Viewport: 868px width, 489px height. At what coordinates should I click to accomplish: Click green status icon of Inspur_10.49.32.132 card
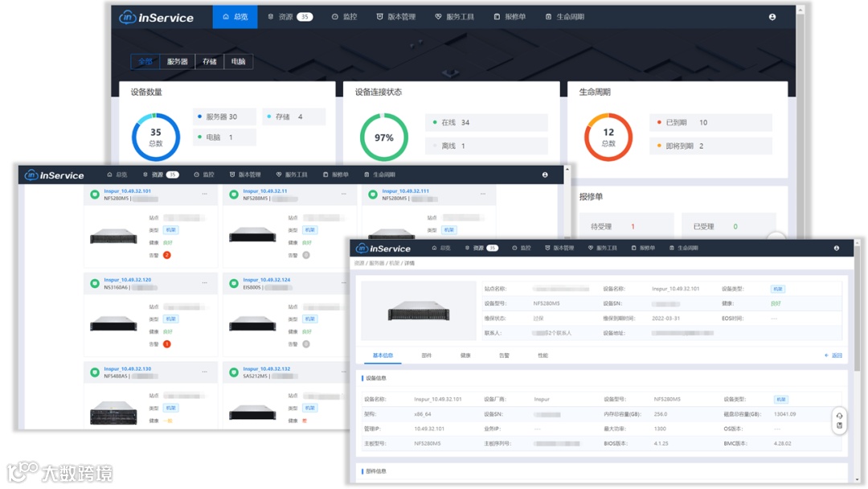[234, 372]
